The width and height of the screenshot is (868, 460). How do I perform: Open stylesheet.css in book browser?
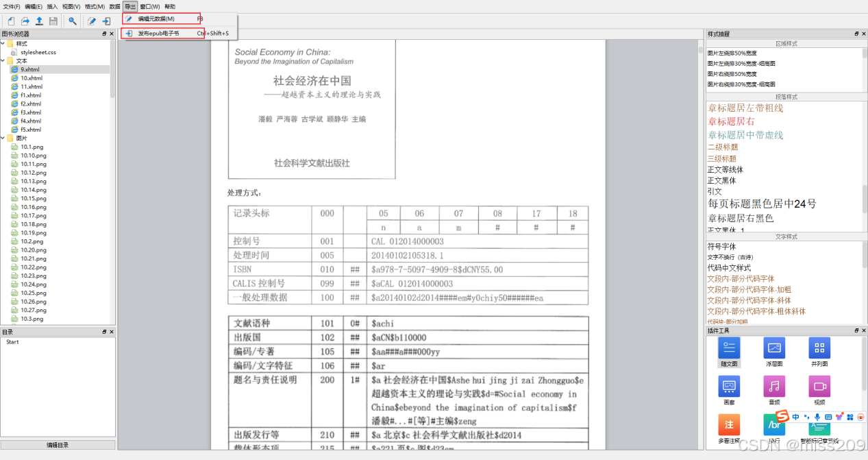38,52
